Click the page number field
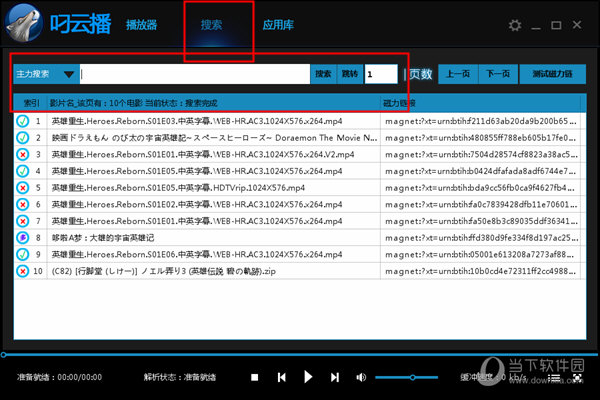The width and height of the screenshot is (600, 400). point(381,74)
